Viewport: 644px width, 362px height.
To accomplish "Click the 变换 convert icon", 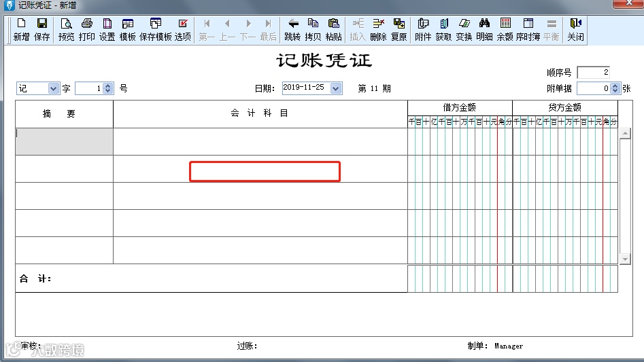I will tap(464, 29).
